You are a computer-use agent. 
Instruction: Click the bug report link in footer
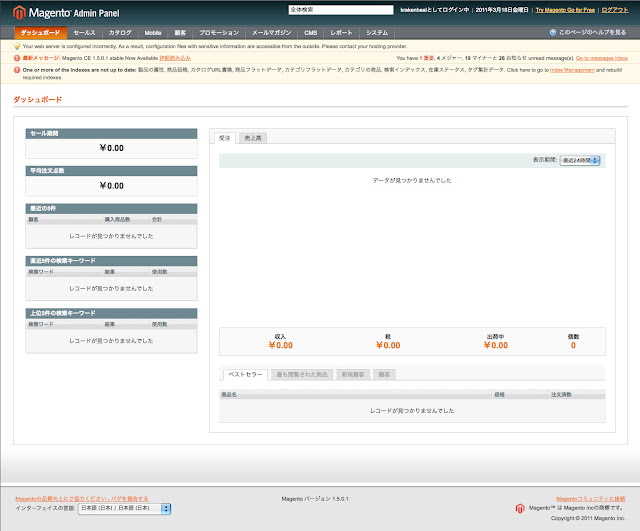82,499
